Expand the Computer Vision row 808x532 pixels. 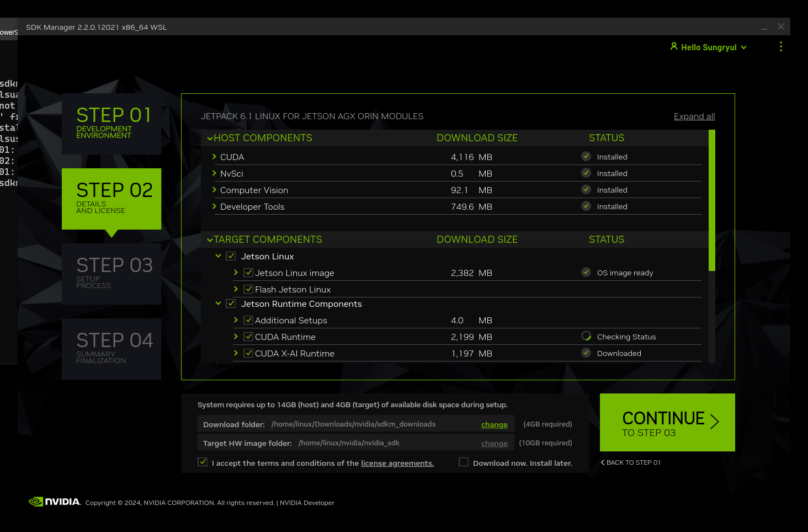tap(214, 190)
